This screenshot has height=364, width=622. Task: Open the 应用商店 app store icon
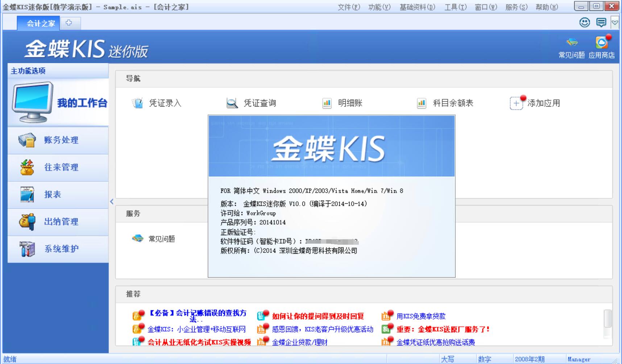point(602,47)
